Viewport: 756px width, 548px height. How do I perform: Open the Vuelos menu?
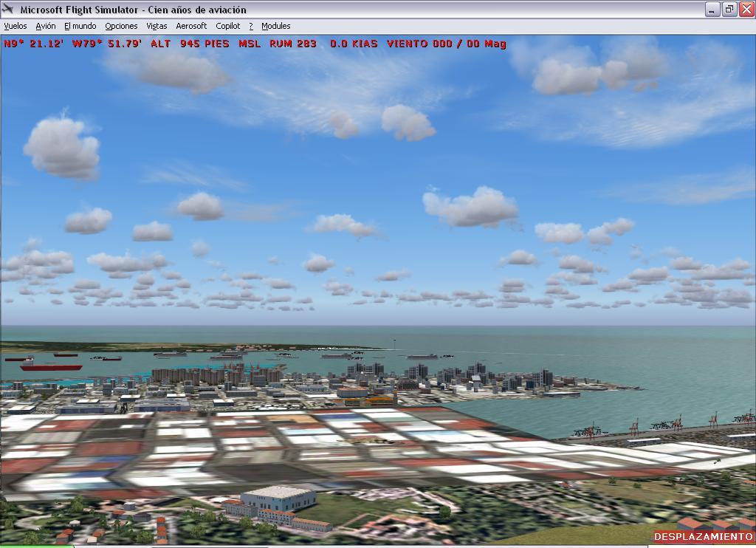click(16, 26)
